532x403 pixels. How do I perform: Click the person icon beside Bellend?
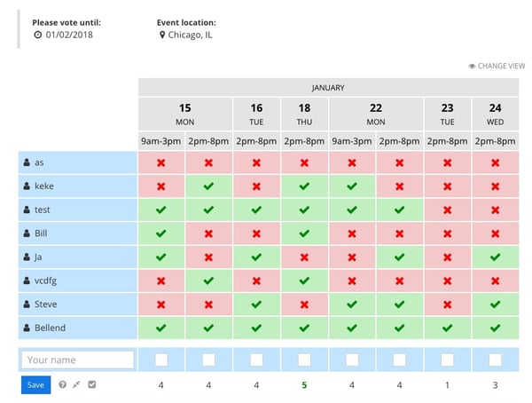click(27, 328)
